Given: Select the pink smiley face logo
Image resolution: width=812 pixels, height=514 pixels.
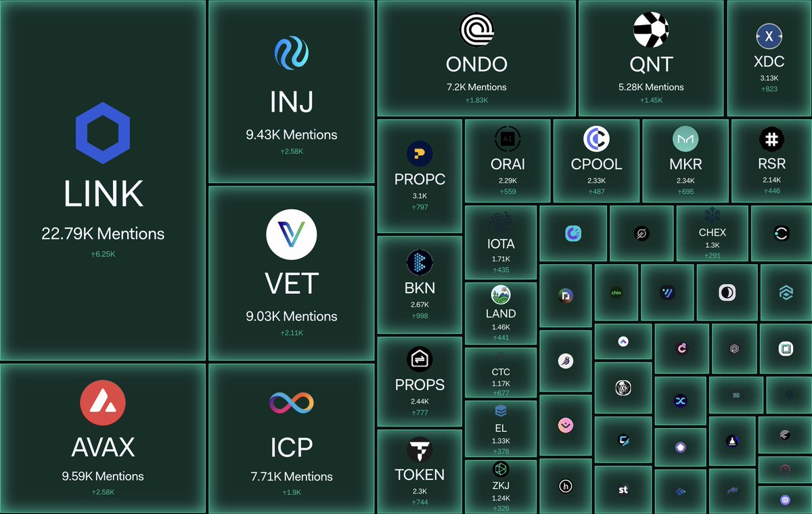Looking at the screenshot, I should (566, 425).
